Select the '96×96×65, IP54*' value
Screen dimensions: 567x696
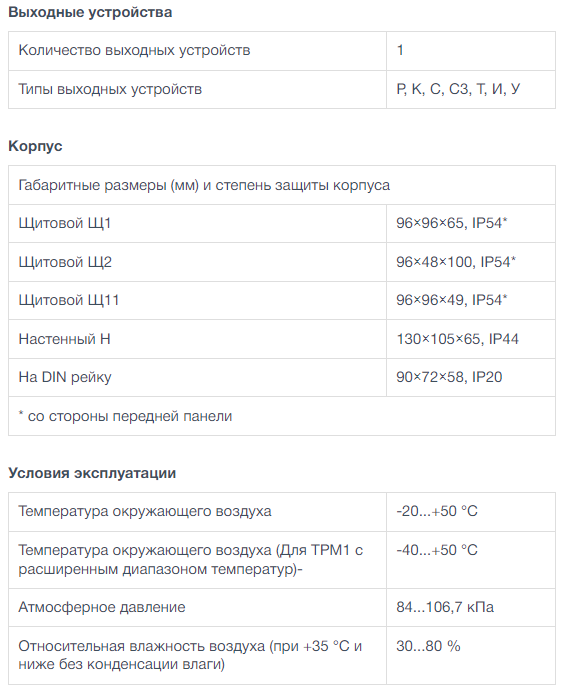[x=452, y=223]
